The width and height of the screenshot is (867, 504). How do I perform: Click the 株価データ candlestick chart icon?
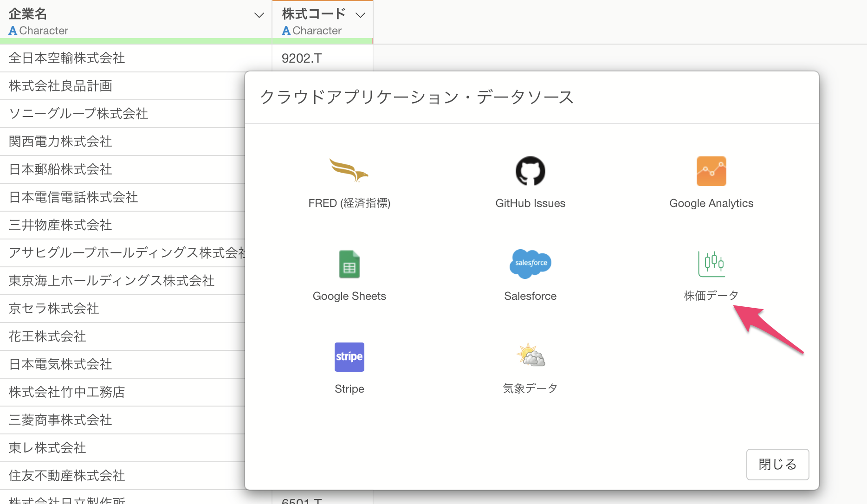[711, 263]
